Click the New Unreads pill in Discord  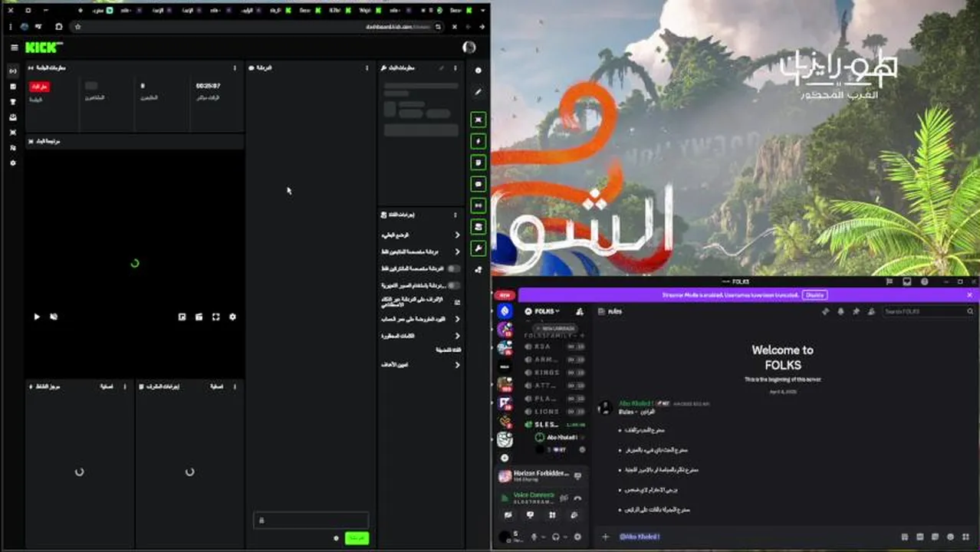coord(557,328)
